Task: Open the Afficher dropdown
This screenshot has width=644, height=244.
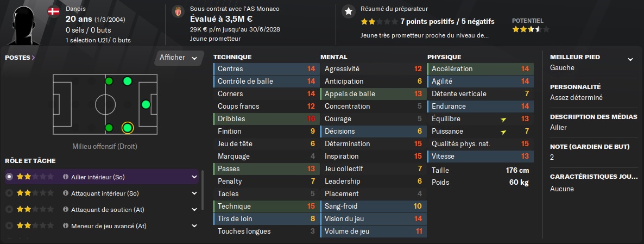Action: tap(179, 58)
